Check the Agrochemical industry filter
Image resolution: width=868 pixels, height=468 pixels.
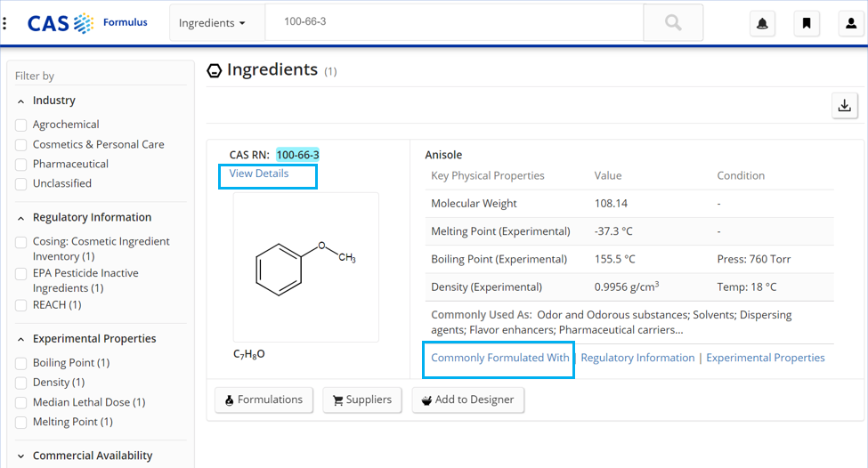coord(21,125)
